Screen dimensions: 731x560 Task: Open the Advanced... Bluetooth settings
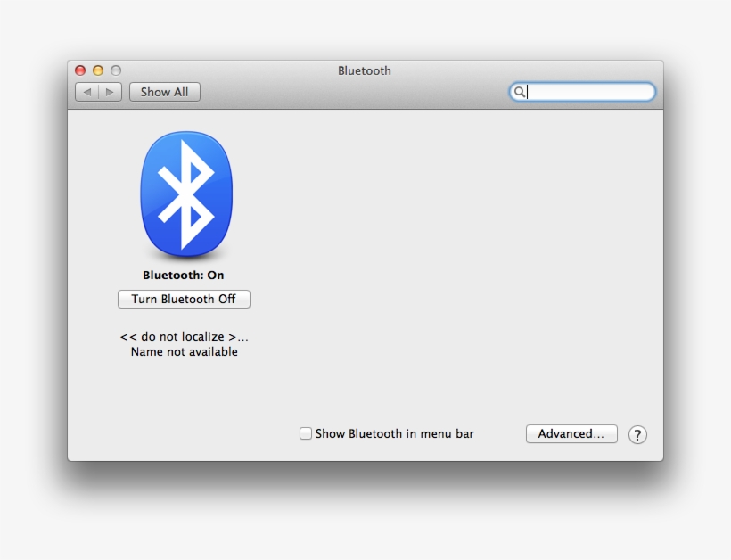coord(571,433)
